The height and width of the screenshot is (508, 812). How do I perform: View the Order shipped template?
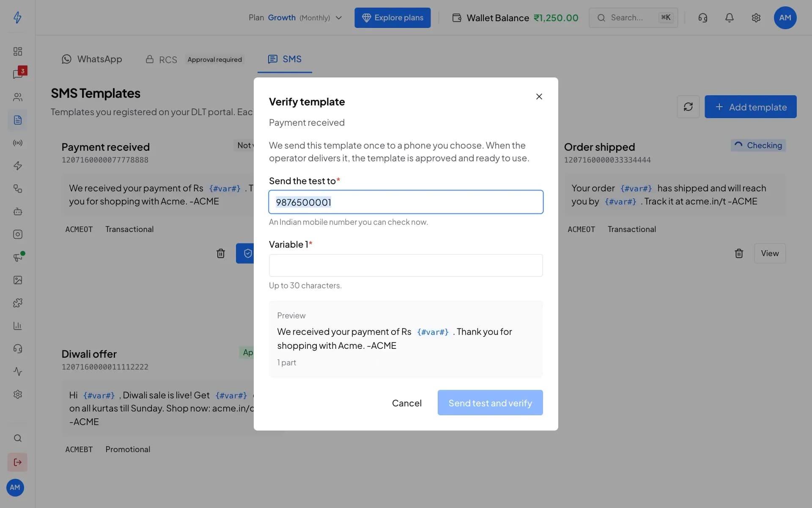pos(769,253)
